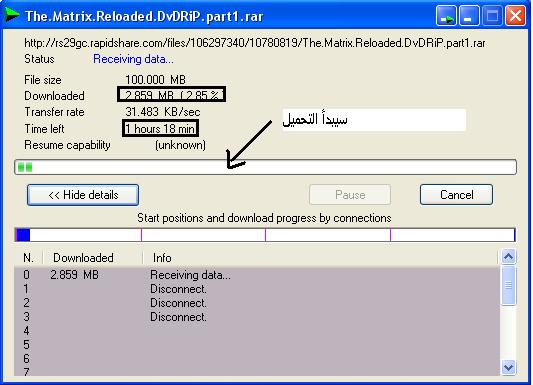Click the connections list scrollbar thumb
This screenshot has width=533, height=385.
[508, 285]
